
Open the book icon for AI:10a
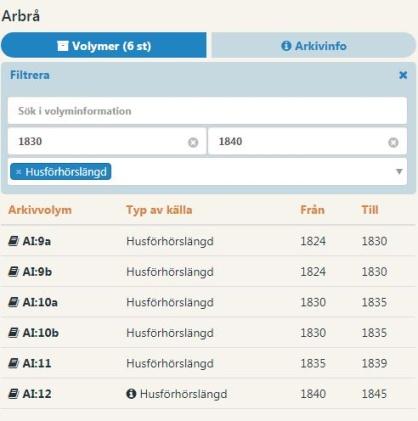point(13,302)
